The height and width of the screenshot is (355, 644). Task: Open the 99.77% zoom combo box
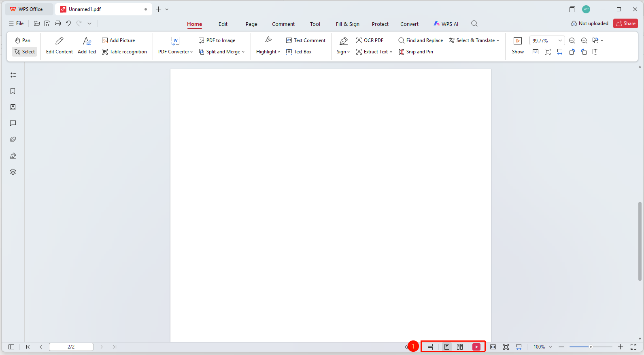click(547, 40)
